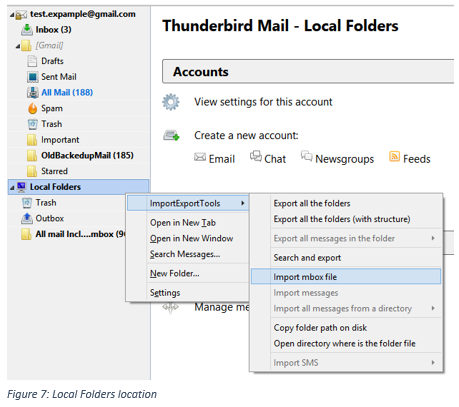Screen dimensions: 459x407
Task: Select the test.expample@gmail.com account row
Action: (83, 14)
